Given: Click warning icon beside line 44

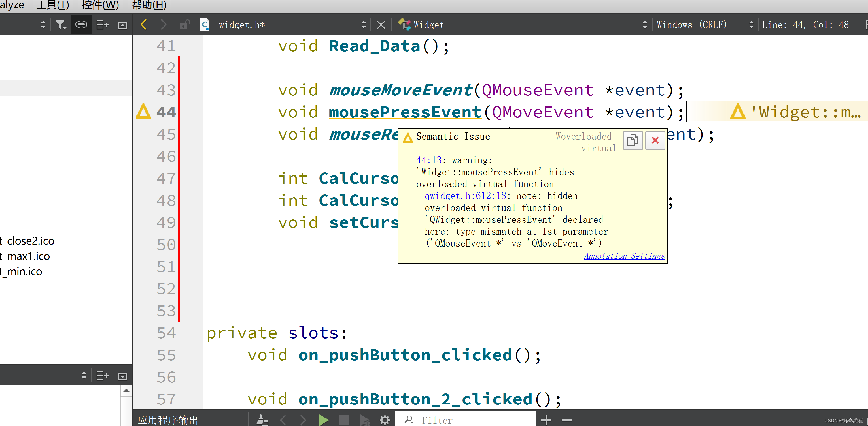Looking at the screenshot, I should [143, 111].
